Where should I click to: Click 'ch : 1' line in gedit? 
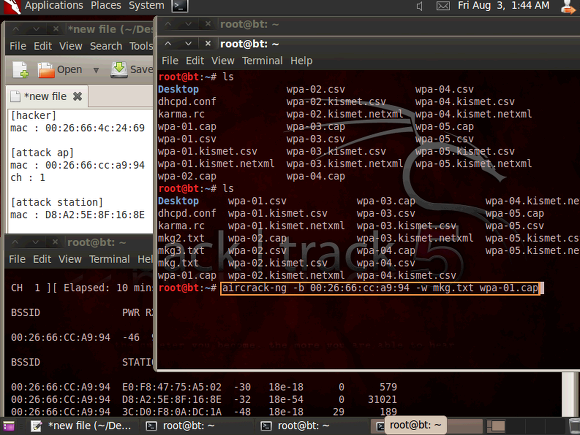[28, 178]
